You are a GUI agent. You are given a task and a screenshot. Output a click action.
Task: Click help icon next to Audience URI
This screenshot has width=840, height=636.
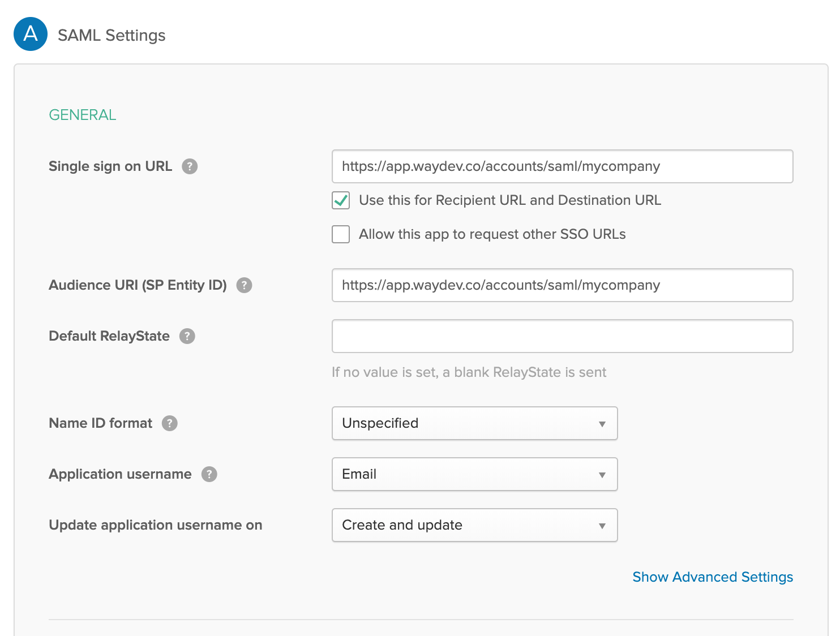tap(244, 285)
